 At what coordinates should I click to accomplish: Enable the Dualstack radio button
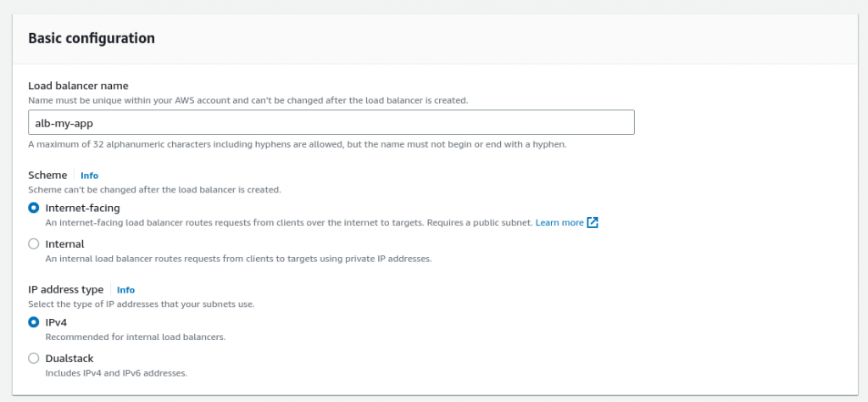click(x=34, y=358)
